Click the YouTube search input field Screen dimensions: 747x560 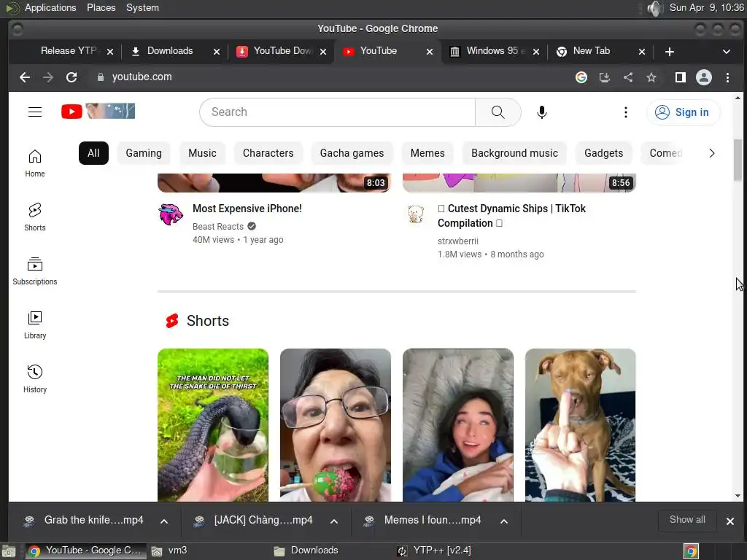point(337,112)
